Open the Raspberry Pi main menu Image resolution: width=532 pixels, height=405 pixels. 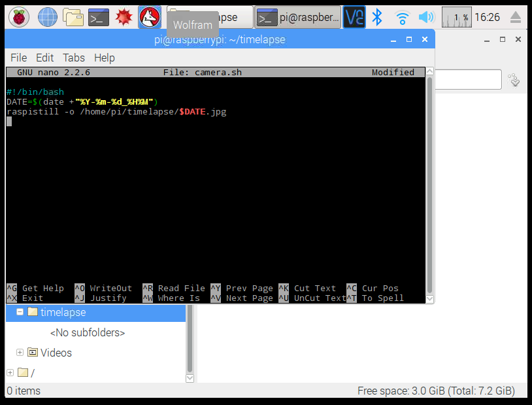18,17
